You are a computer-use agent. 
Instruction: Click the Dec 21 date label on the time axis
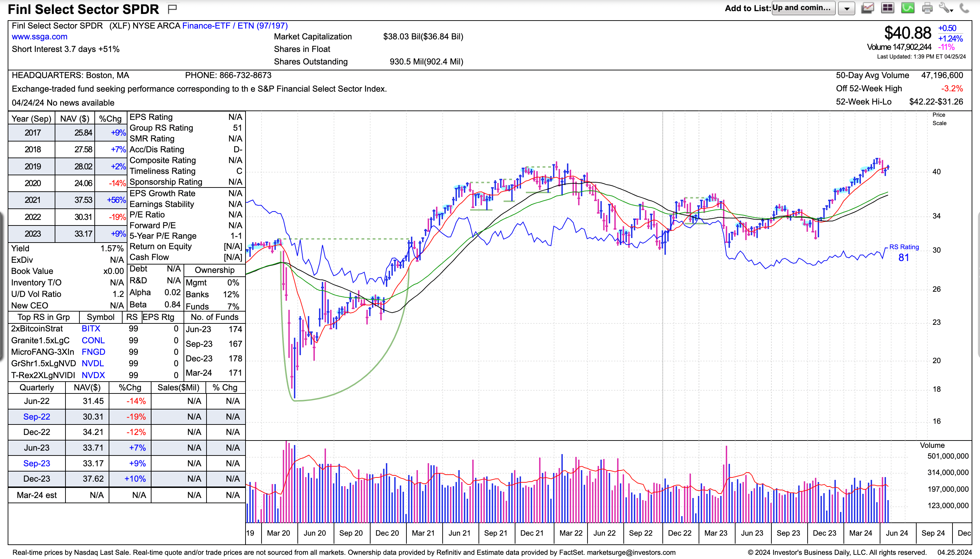point(531,533)
